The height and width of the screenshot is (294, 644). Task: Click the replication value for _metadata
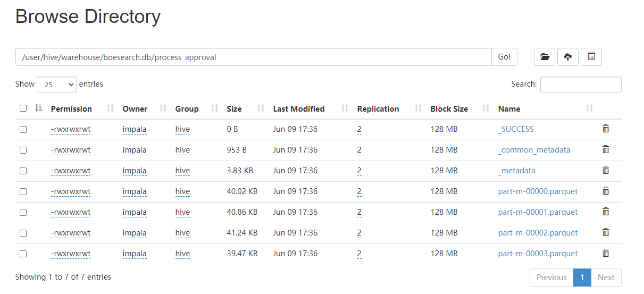pyautogui.click(x=359, y=171)
